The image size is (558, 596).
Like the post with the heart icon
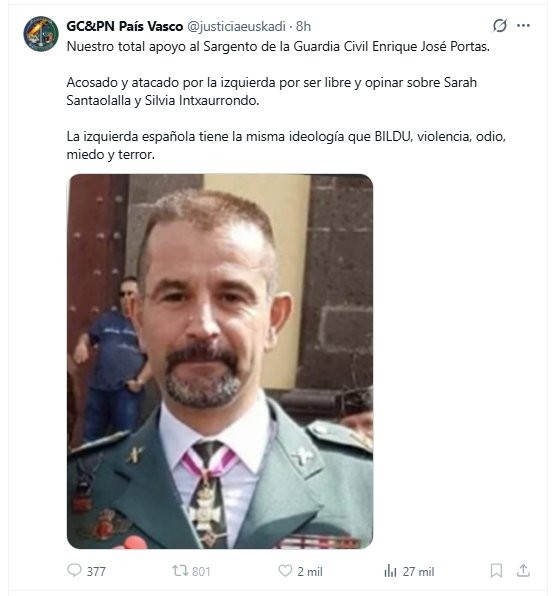tap(285, 571)
